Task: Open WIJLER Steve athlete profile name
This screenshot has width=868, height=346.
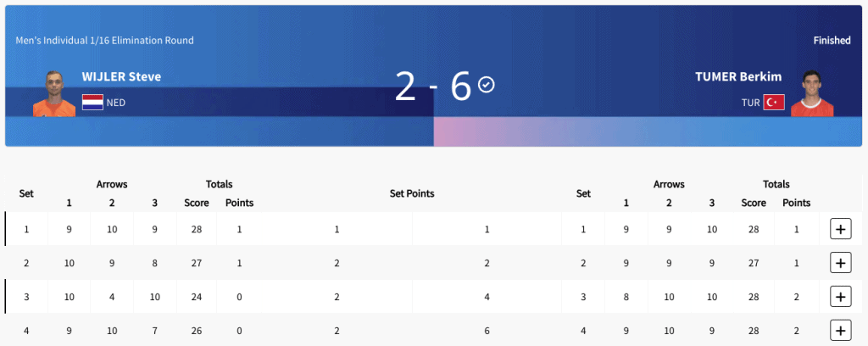Action: [122, 77]
